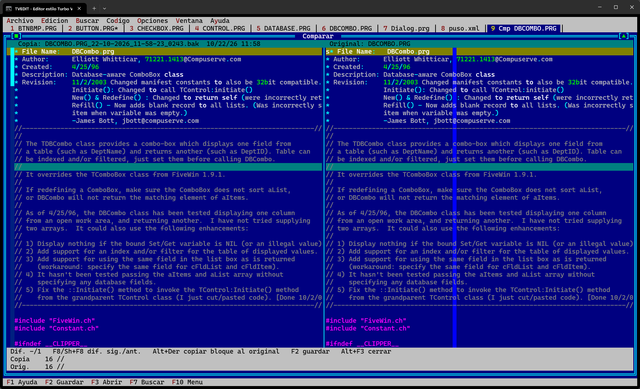The width and height of the screenshot is (640, 389).
Task: Open a new terminal tab with plus icon
Action: coord(94,8)
